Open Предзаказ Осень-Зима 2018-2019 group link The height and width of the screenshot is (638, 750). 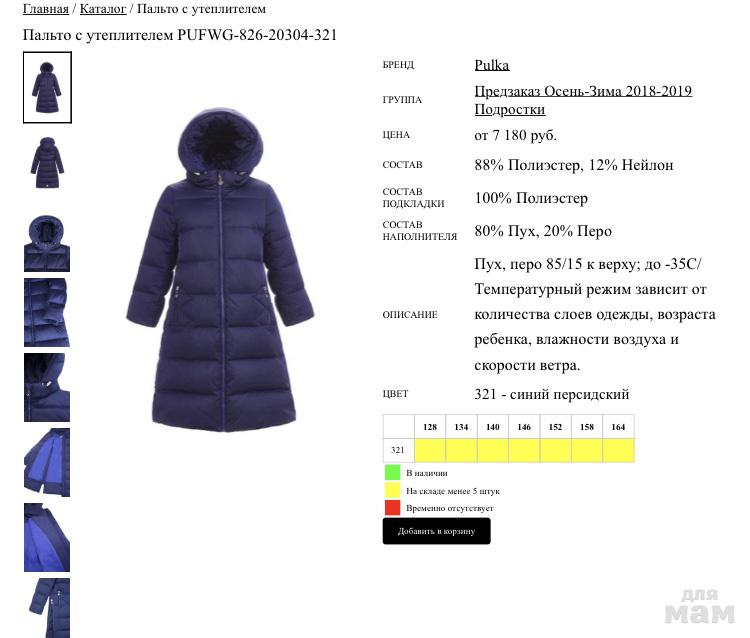[583, 90]
